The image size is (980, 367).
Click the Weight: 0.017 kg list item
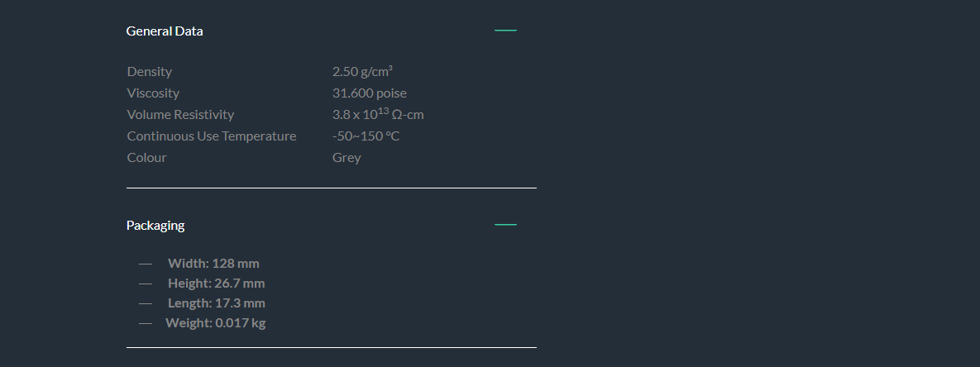coord(216,323)
